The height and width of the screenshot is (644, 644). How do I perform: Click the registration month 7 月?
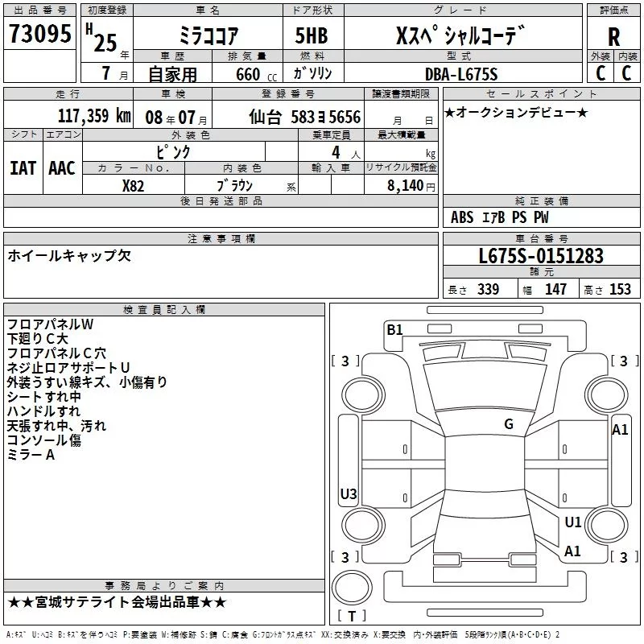[114, 73]
